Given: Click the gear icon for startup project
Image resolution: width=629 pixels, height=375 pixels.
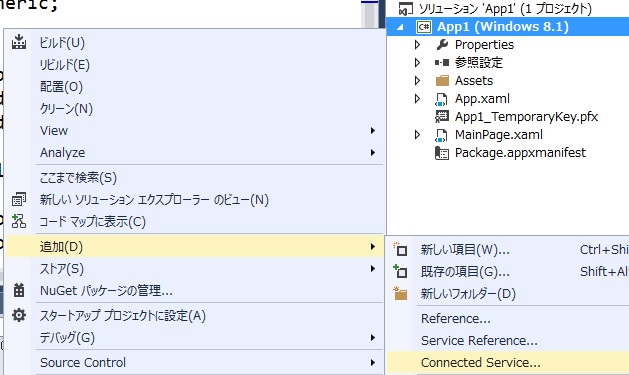Looking at the screenshot, I should click(x=19, y=315).
